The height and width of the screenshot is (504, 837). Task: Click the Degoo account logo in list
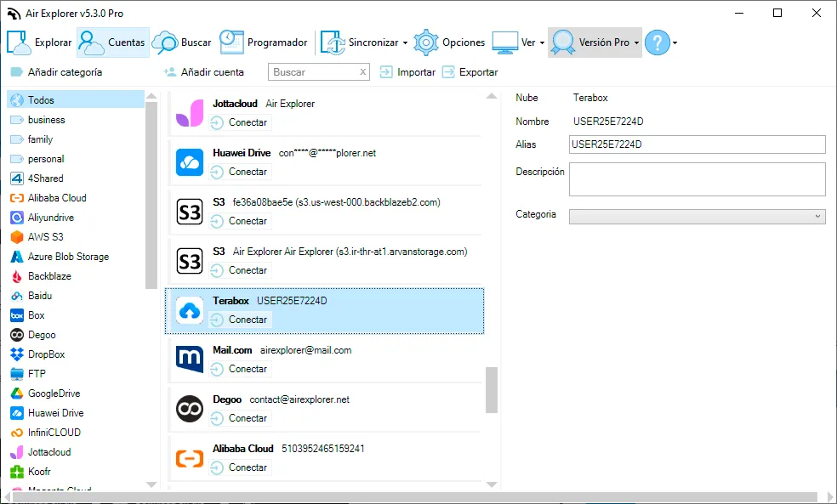(x=190, y=409)
